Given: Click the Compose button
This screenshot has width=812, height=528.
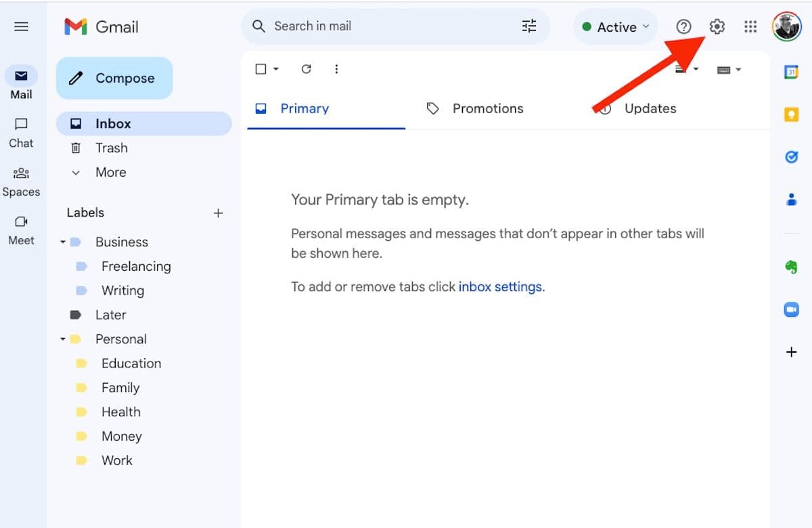Looking at the screenshot, I should [x=114, y=78].
